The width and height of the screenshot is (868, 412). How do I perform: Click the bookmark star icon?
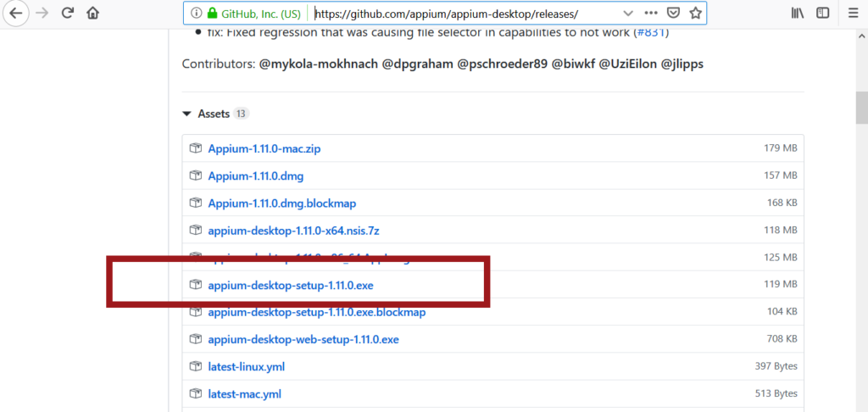click(695, 13)
